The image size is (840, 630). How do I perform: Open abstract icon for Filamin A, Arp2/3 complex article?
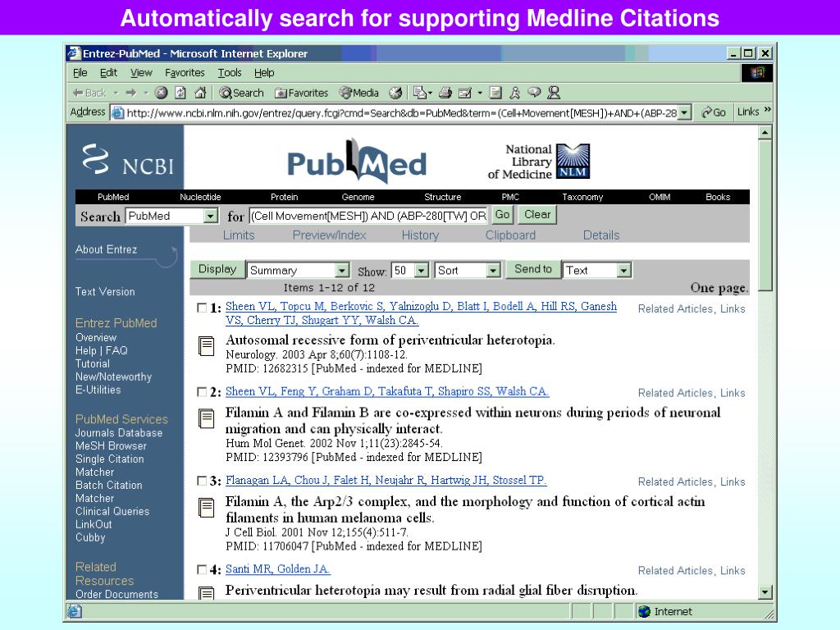click(x=206, y=507)
